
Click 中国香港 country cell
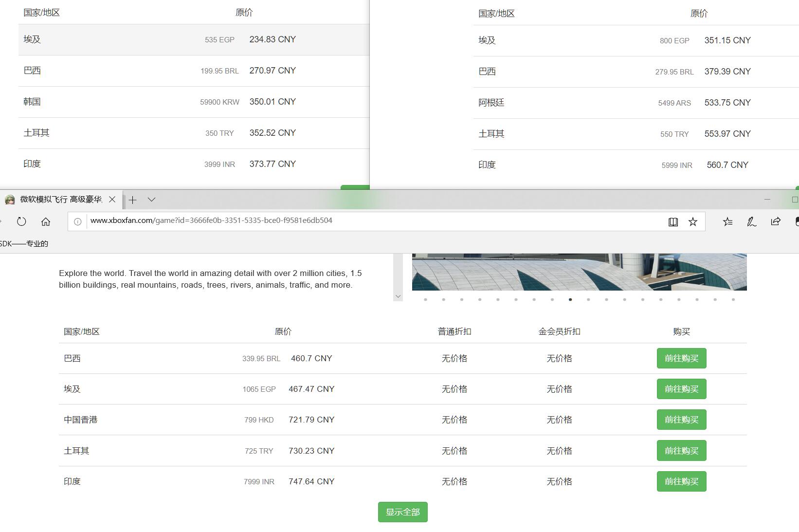point(81,420)
